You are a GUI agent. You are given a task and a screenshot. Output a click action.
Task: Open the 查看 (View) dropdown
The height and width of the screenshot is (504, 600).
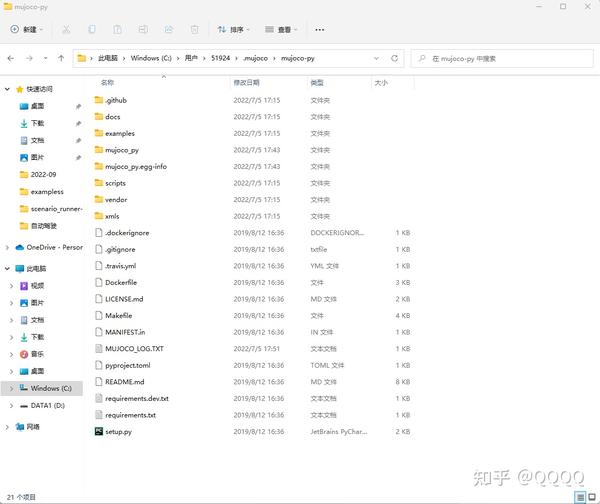(281, 29)
